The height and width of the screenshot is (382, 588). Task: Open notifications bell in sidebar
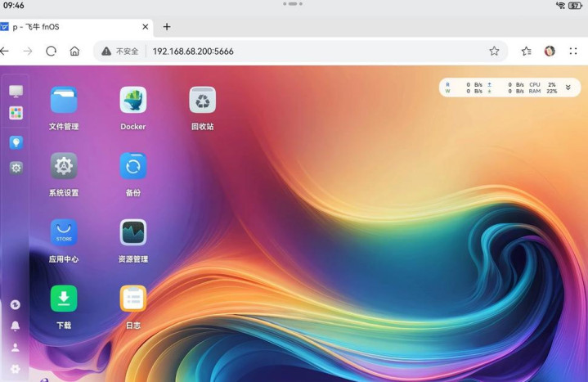(16, 326)
